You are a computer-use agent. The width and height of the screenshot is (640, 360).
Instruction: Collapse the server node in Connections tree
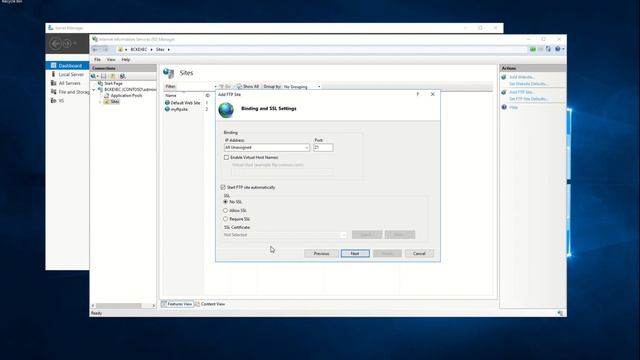click(94, 89)
